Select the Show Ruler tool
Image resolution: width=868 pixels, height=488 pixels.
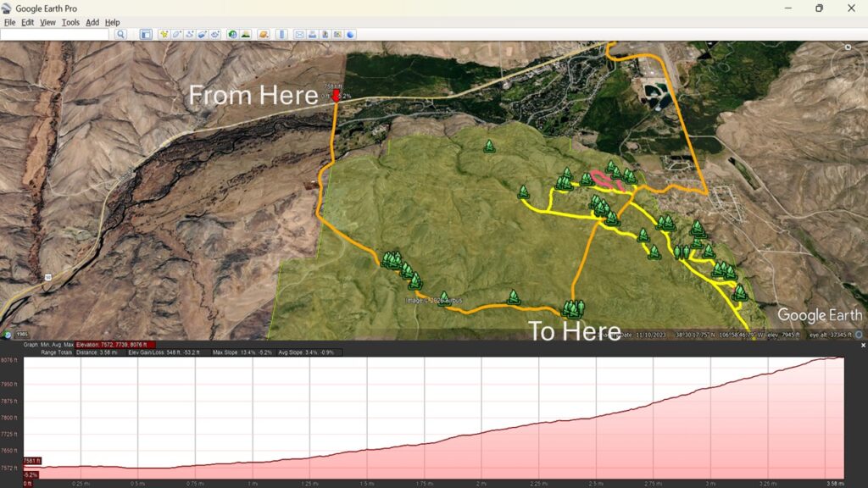281,34
